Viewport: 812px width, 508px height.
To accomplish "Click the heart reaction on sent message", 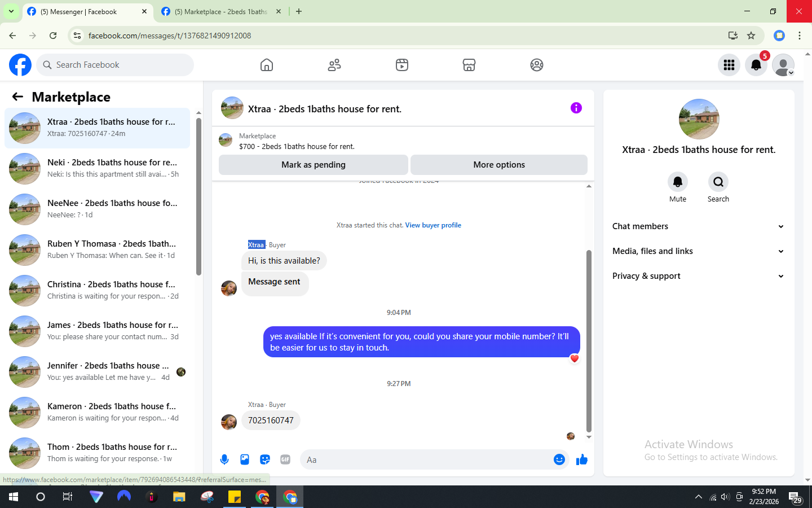I will (574, 358).
